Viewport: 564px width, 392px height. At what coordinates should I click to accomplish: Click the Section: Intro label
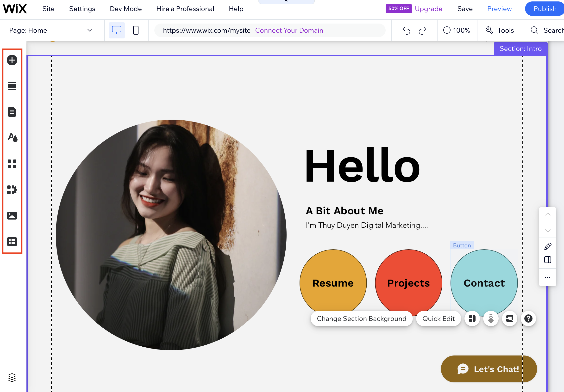pyautogui.click(x=520, y=49)
